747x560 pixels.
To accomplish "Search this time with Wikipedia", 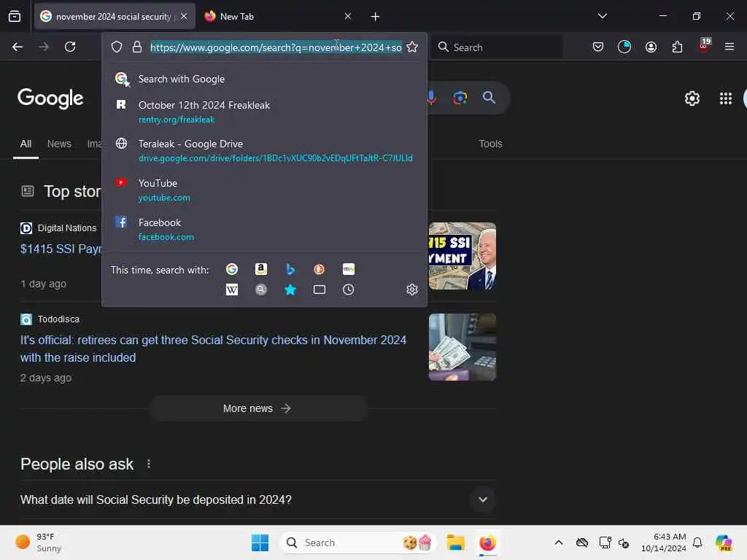I will tap(232, 289).
